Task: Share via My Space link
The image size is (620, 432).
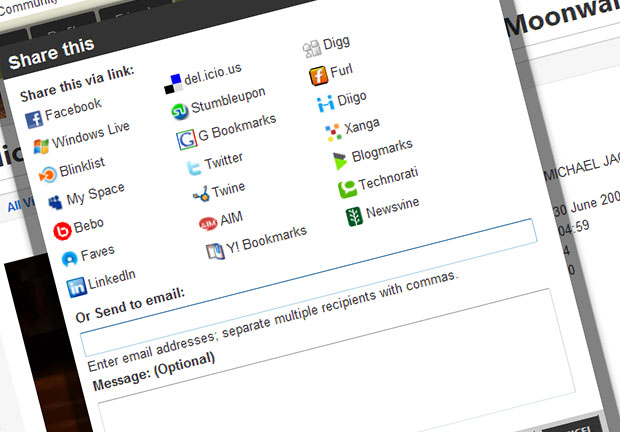Action: click(95, 194)
